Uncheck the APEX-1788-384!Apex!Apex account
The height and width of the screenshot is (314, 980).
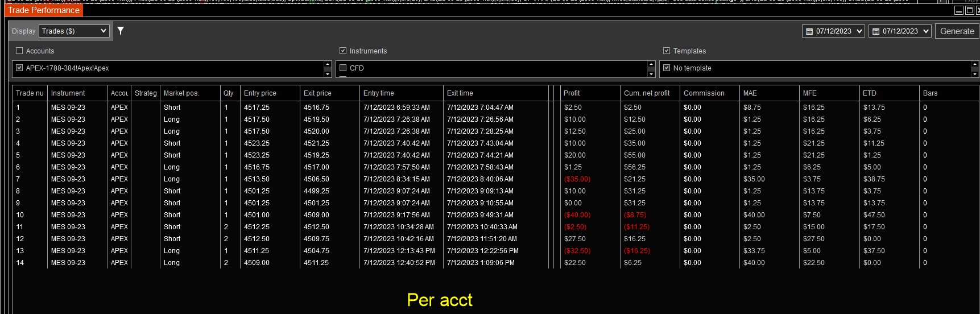tap(19, 68)
